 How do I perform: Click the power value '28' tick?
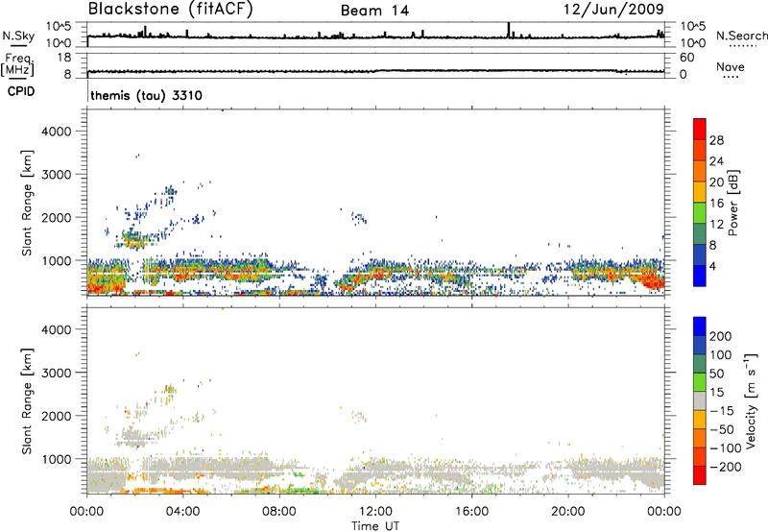[716, 140]
